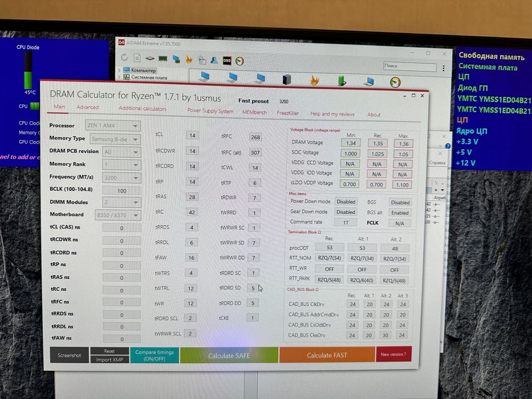The image size is (532, 399).
Task: Open the first blue monitor icon in AIDA64 pane
Action: (x=204, y=77)
